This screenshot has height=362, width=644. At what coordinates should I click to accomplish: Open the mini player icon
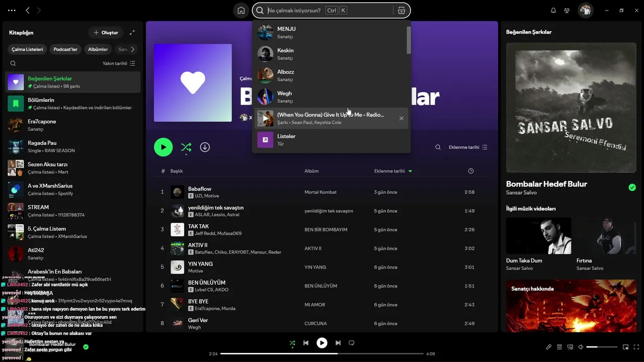click(x=626, y=347)
